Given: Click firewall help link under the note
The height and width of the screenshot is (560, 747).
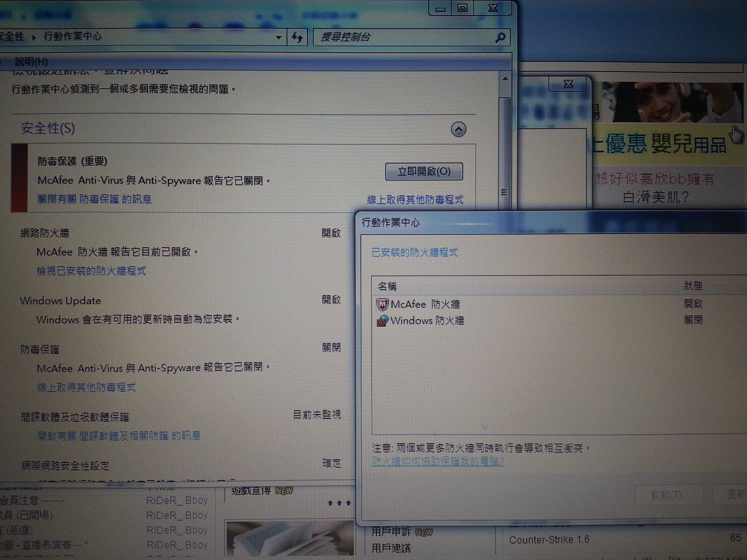Looking at the screenshot, I should (438, 461).
